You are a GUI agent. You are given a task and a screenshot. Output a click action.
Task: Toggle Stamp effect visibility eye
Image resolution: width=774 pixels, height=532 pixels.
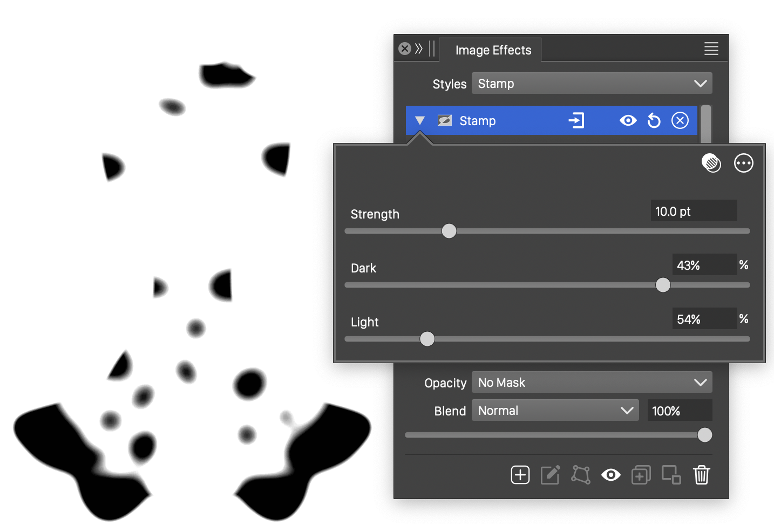(628, 120)
